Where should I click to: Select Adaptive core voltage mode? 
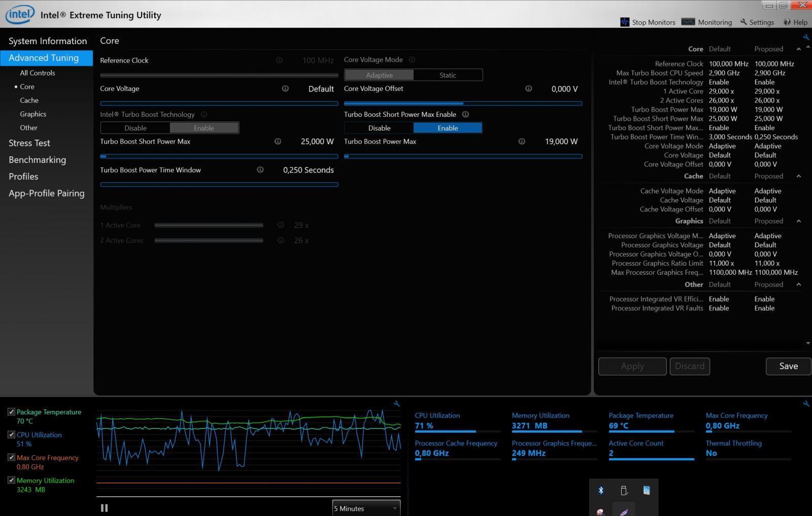tap(379, 75)
